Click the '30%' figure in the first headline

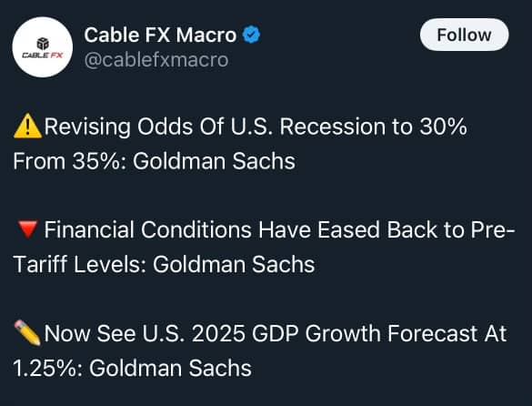coord(443,127)
